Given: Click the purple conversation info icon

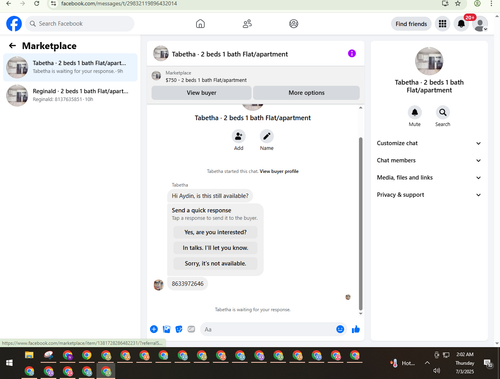Looking at the screenshot, I should pos(352,53).
